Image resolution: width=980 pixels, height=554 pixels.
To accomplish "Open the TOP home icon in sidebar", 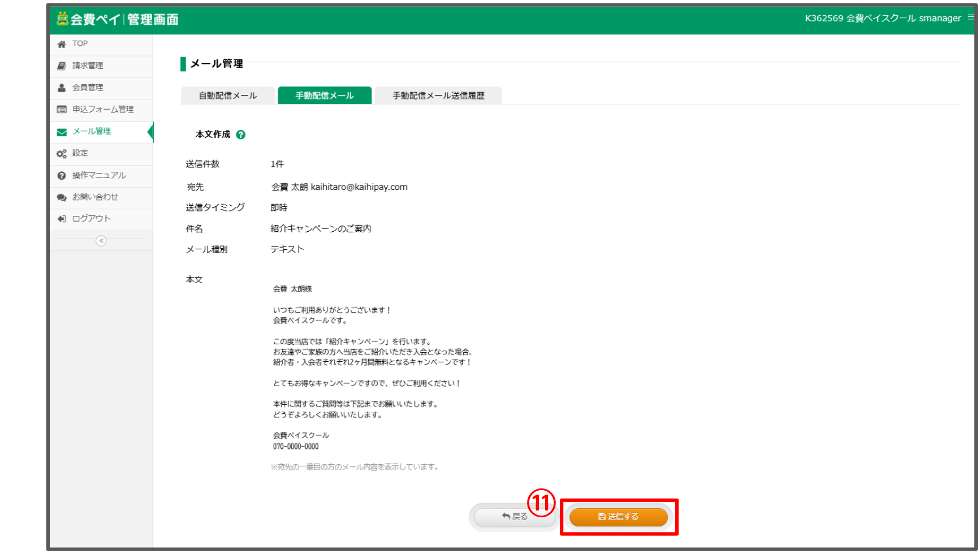I will pyautogui.click(x=62, y=44).
